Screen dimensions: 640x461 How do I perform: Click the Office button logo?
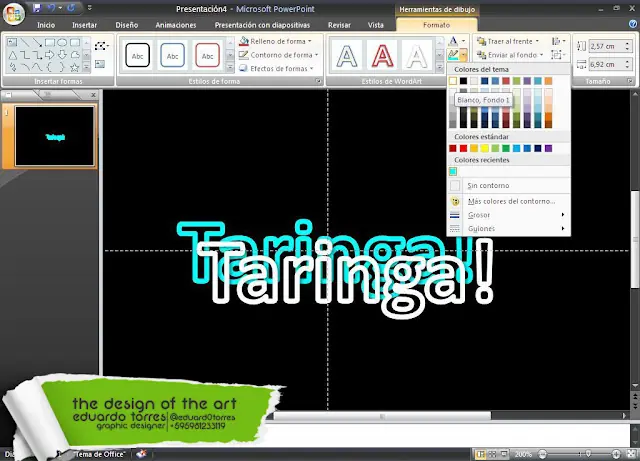pyautogui.click(x=13, y=13)
